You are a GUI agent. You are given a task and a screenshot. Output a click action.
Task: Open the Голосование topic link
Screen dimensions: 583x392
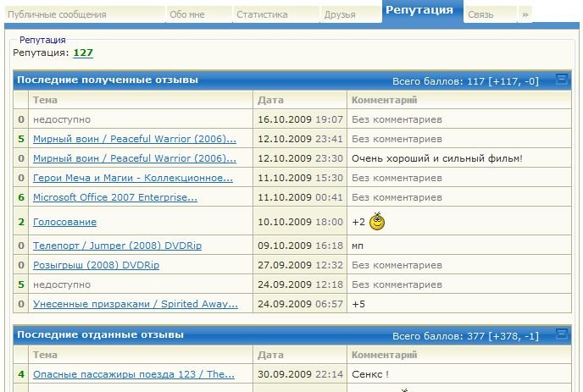coord(64,222)
